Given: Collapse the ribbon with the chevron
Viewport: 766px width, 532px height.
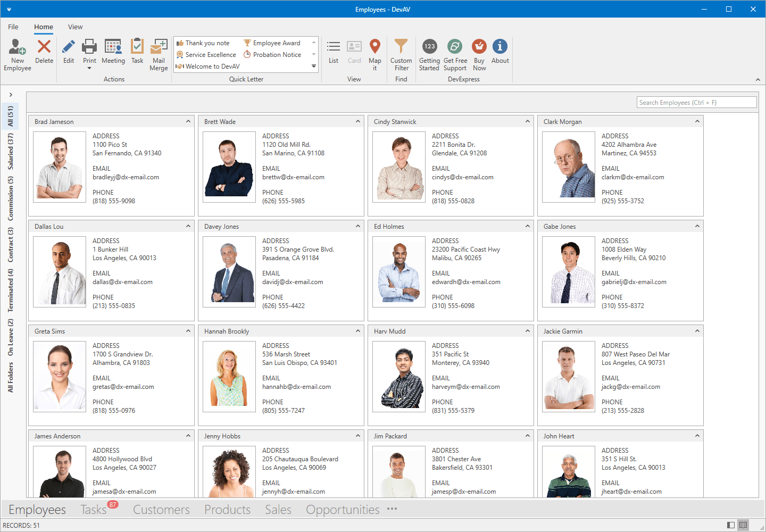Looking at the screenshot, I should tap(757, 79).
